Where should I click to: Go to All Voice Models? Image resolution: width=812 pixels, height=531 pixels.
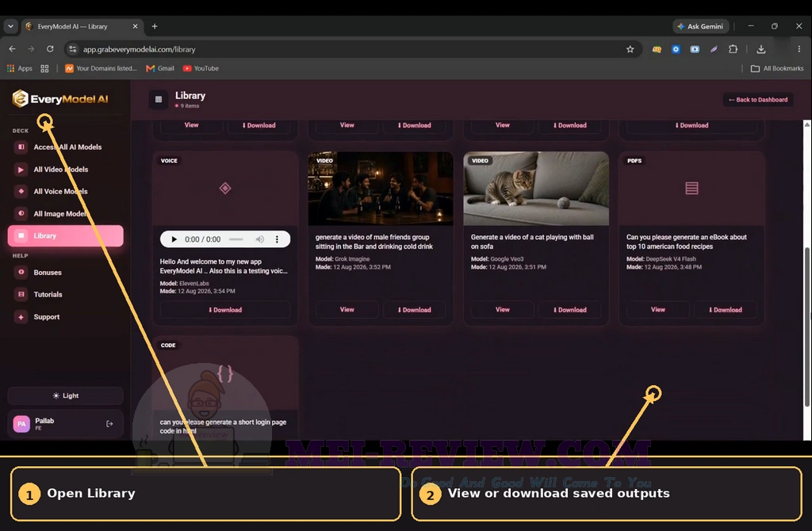(x=65, y=192)
